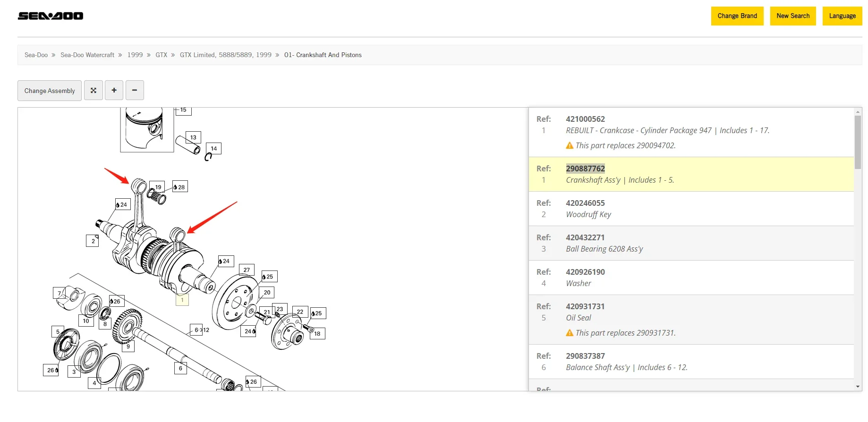Select diagram callout 23
Screen dimensions: 868x422
coord(280,309)
